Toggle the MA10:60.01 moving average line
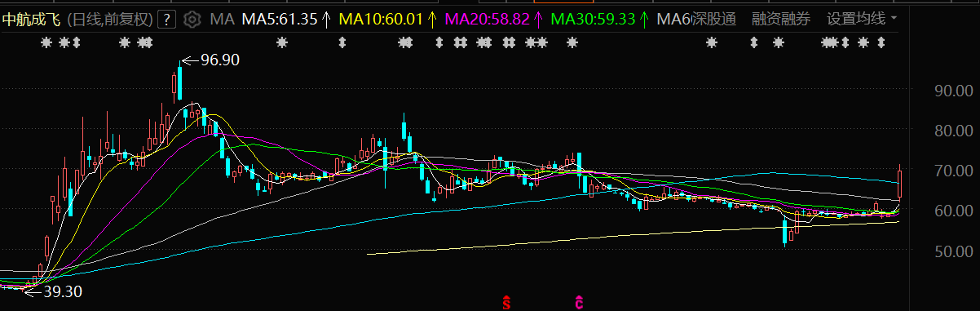Viewport: 980px width, 311px height. [381, 19]
